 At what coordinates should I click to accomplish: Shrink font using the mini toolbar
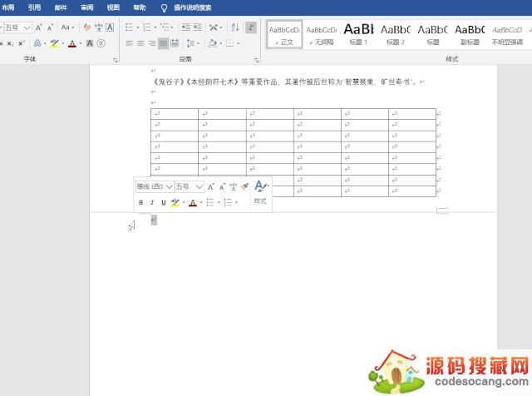tap(222, 186)
